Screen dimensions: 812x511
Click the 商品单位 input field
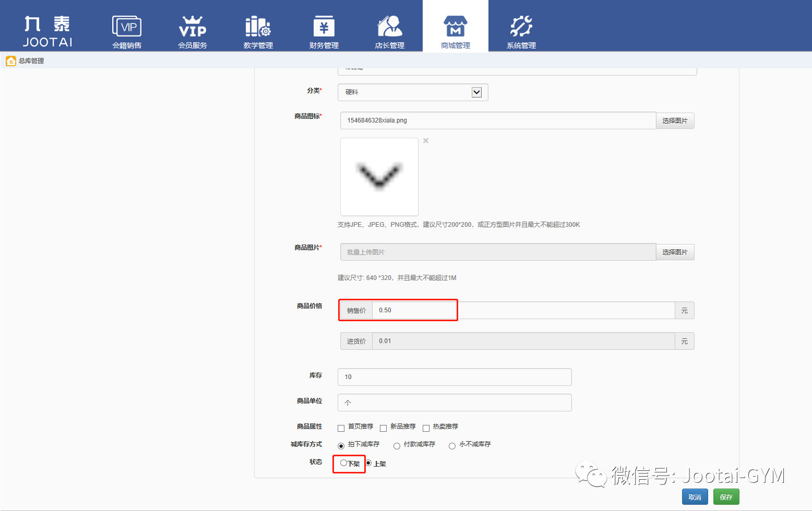(x=455, y=403)
